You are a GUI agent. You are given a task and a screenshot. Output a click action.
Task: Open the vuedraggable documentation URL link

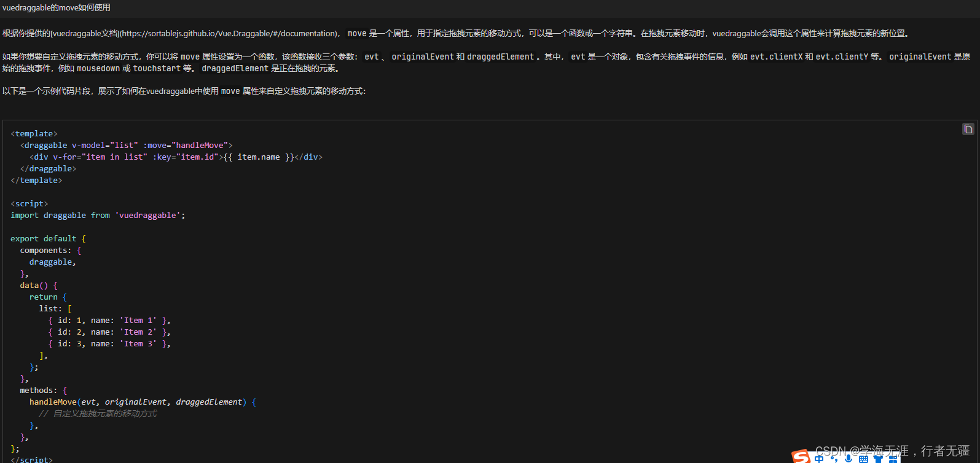(229, 33)
